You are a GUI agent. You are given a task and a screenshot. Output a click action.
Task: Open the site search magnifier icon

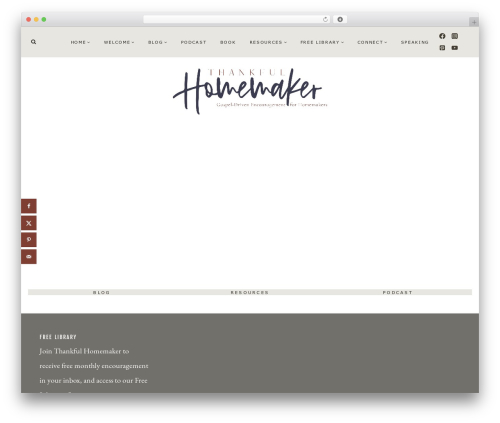tap(33, 42)
